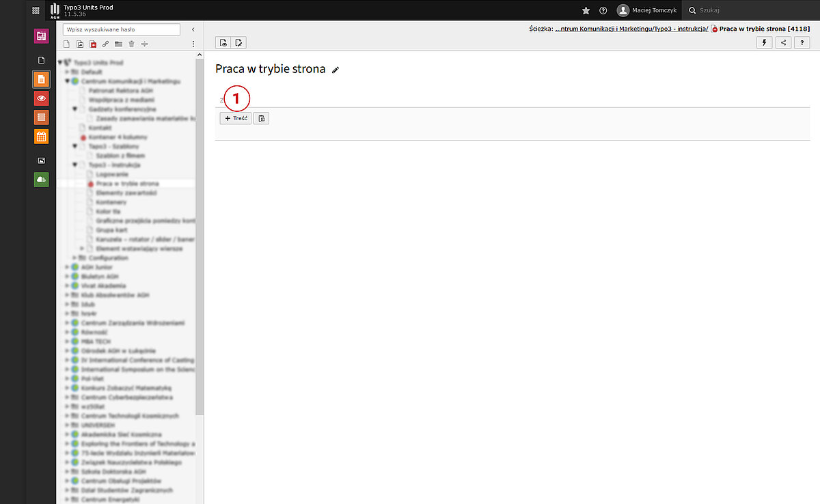This screenshot has height=504, width=820.
Task: Clear caches with the lightning icon
Action: [x=765, y=42]
